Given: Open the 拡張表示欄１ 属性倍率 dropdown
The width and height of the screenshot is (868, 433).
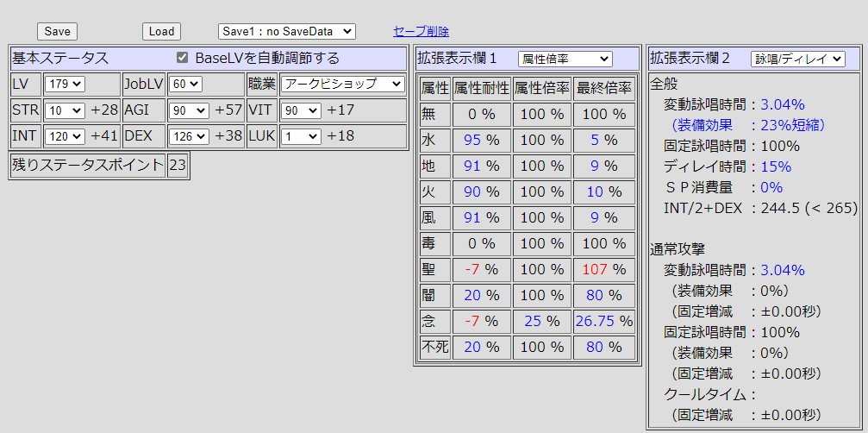Looking at the screenshot, I should (565, 58).
